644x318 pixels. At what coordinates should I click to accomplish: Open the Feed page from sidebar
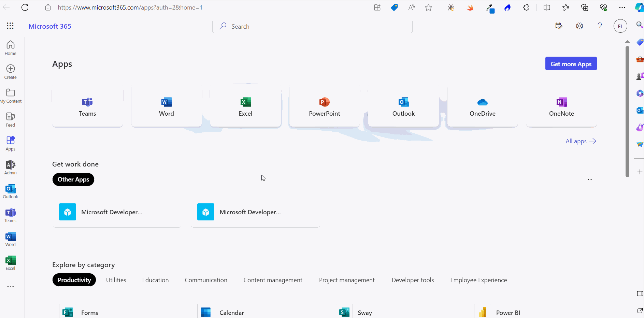point(11,120)
